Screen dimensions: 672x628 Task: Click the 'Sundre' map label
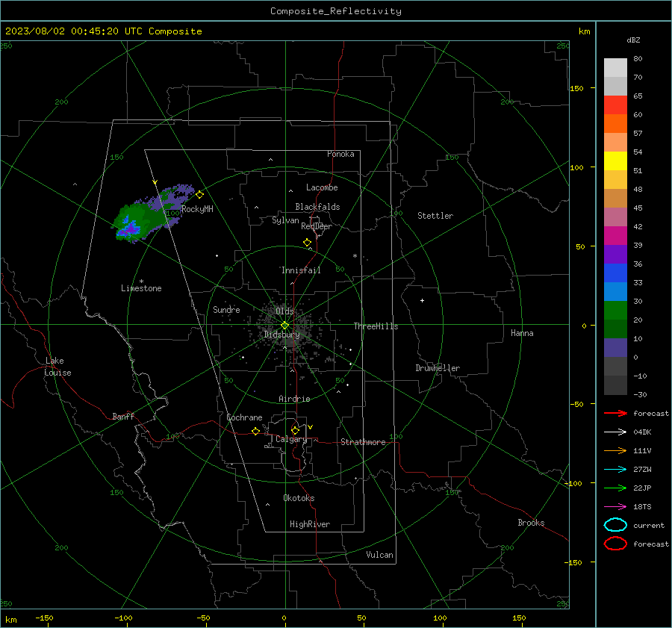pyautogui.click(x=226, y=309)
